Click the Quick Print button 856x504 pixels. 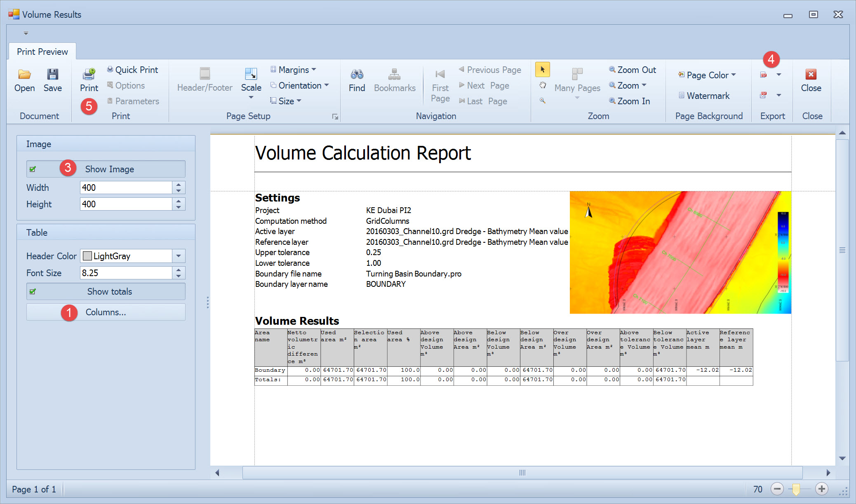pyautogui.click(x=132, y=70)
